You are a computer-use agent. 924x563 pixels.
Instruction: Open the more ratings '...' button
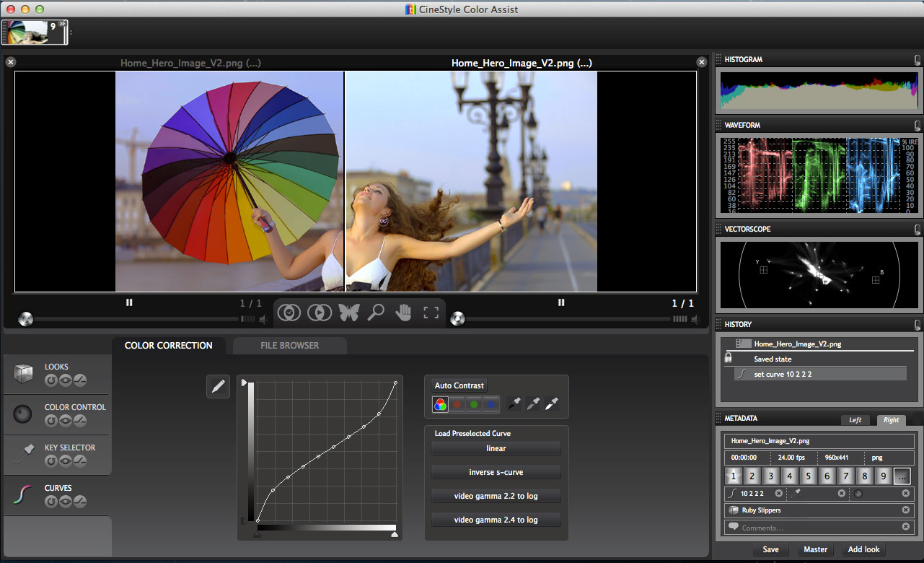[x=902, y=476]
